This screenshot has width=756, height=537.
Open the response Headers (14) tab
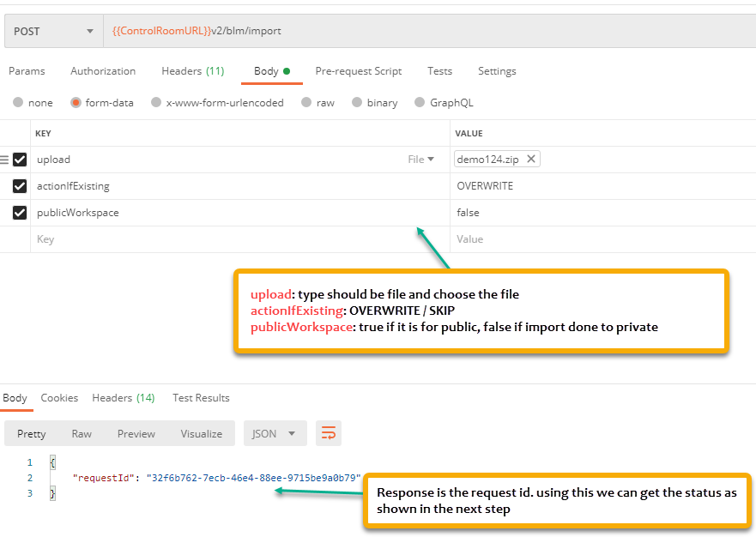coord(124,398)
